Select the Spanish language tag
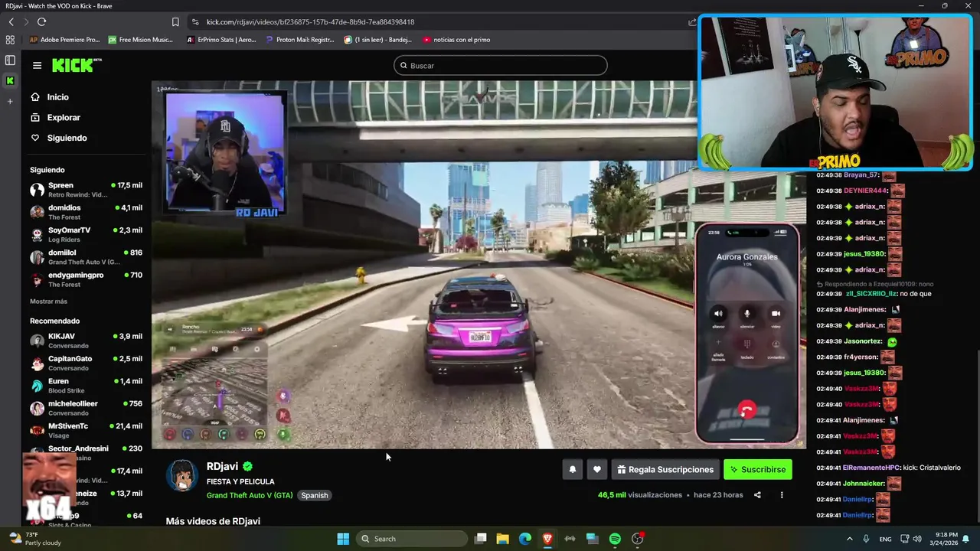 coord(314,495)
